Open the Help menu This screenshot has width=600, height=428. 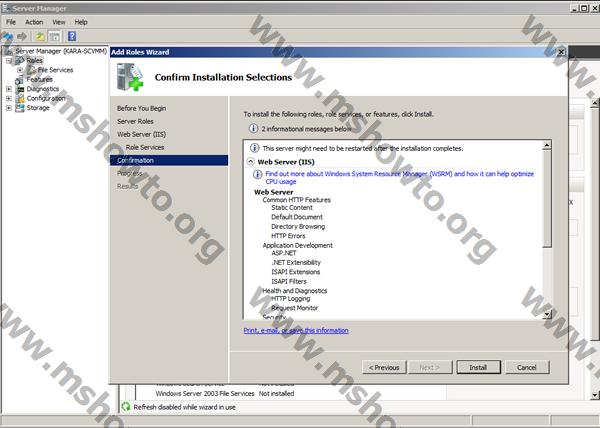(x=81, y=22)
